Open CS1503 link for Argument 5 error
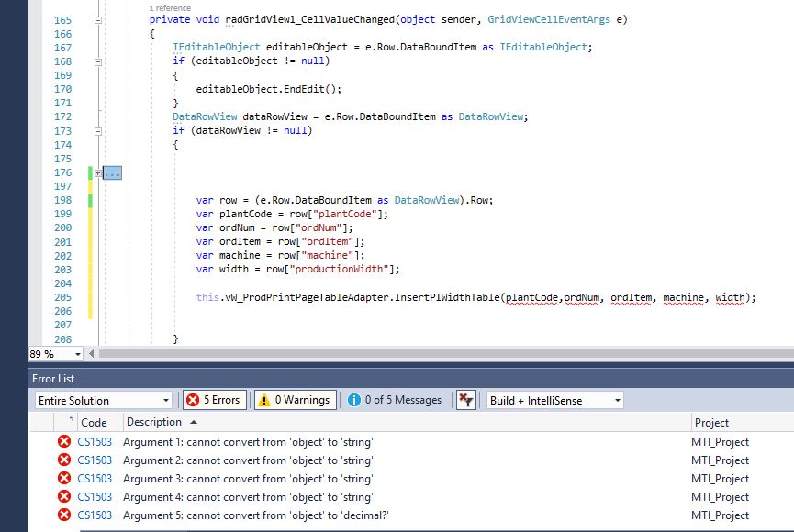The width and height of the screenshot is (794, 532). 95,515
